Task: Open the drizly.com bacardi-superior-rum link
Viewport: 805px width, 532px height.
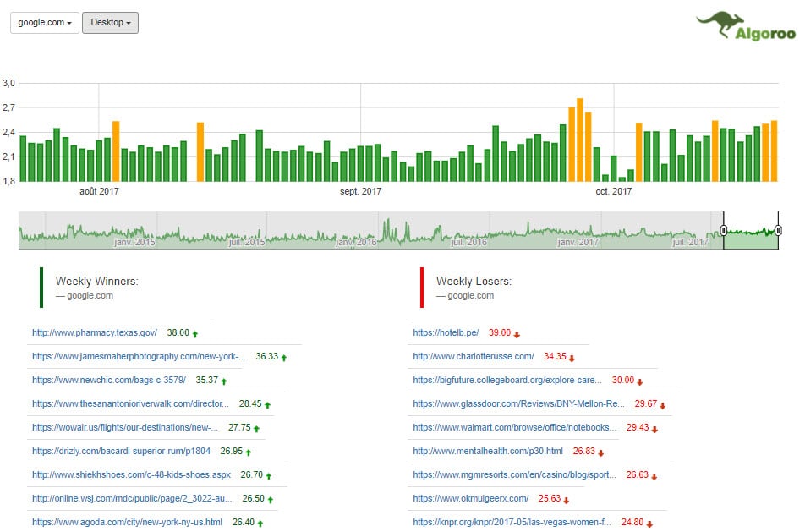Action: point(121,451)
